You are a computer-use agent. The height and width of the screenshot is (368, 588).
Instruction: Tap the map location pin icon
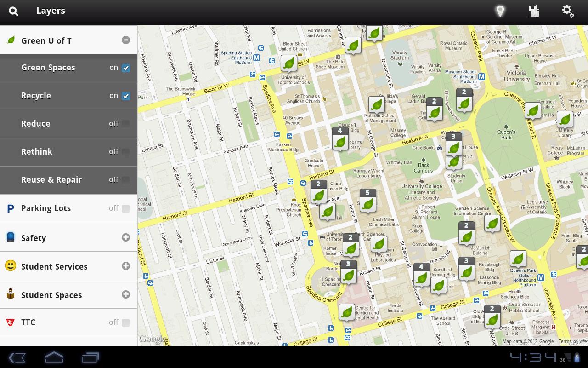click(500, 11)
